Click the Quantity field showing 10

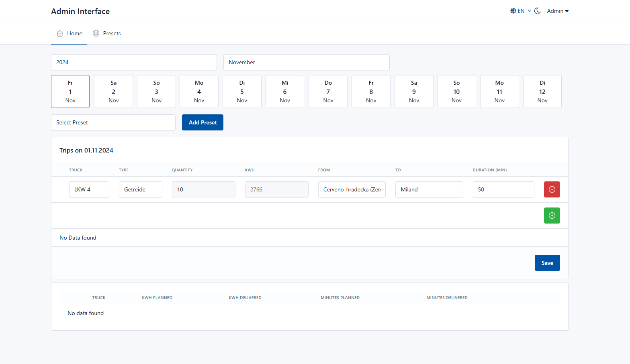204,189
